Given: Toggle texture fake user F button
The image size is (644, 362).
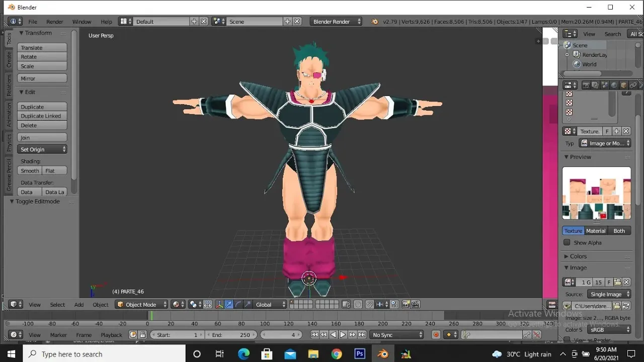Looking at the screenshot, I should coord(607,131).
